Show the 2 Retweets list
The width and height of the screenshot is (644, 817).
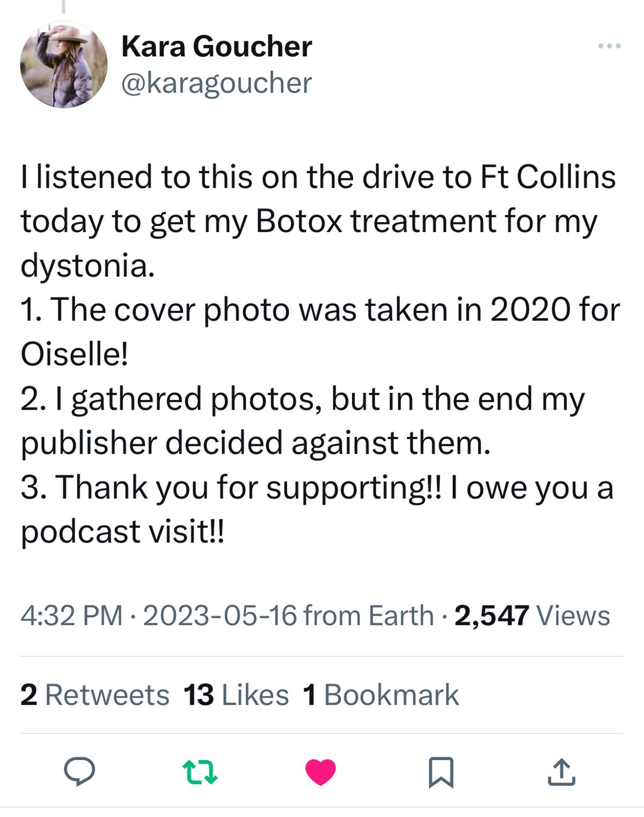(95, 695)
